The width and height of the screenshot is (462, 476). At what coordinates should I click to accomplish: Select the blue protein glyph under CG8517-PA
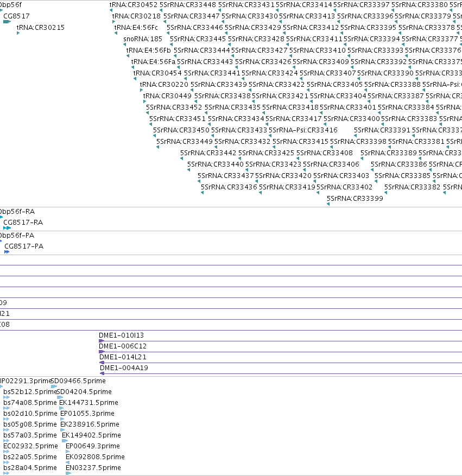[x=7, y=252]
